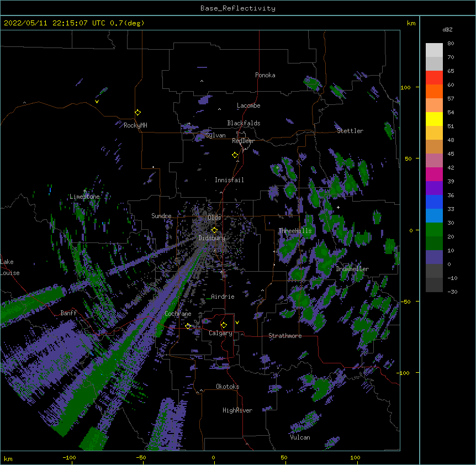Click the RockyMH label
Screen dimensions: 476x465
click(x=135, y=125)
